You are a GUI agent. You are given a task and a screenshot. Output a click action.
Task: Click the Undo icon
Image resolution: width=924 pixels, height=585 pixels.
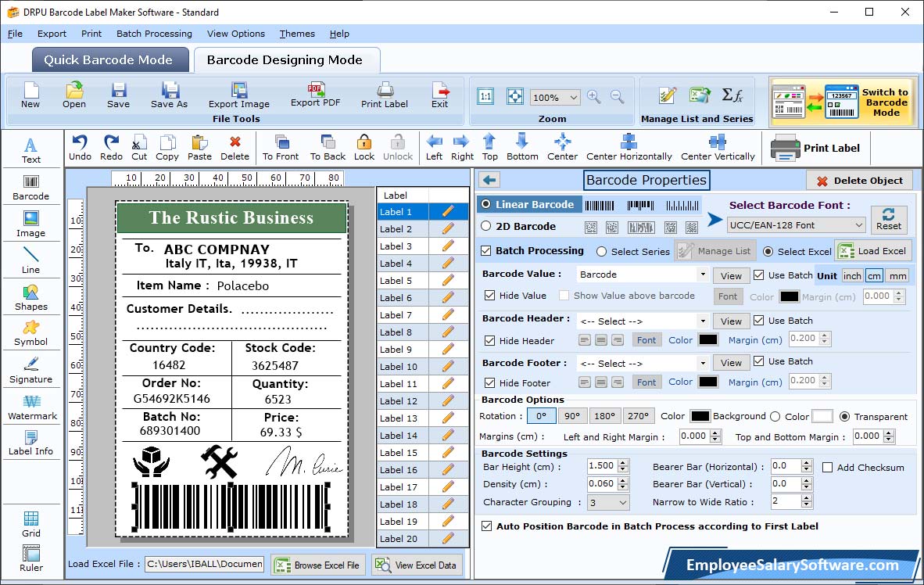click(x=80, y=148)
